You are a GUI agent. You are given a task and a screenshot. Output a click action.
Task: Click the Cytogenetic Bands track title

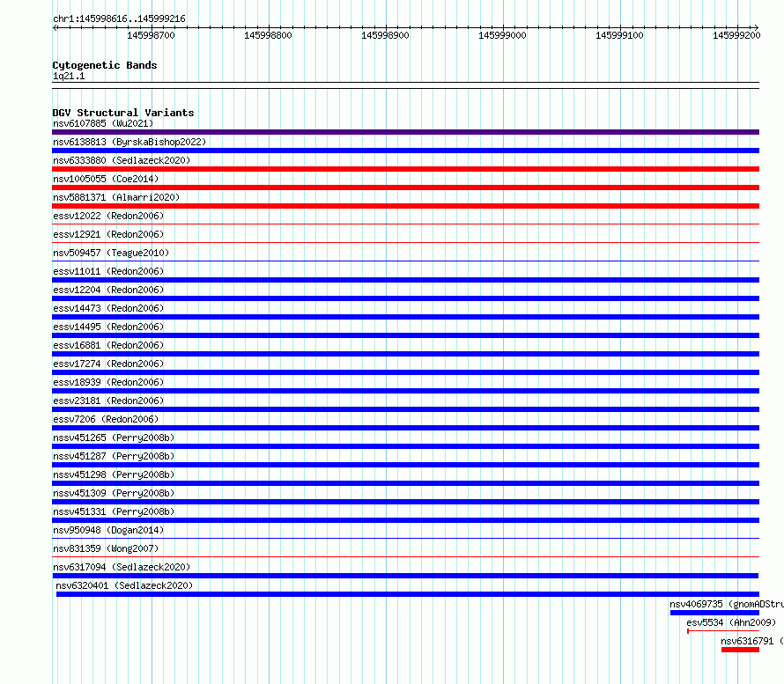click(x=105, y=65)
